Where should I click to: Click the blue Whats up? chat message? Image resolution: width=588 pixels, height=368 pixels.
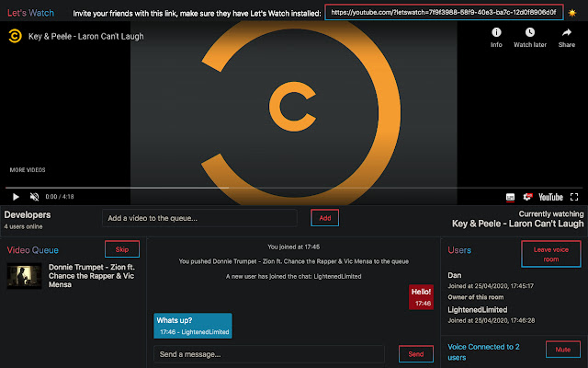point(193,326)
